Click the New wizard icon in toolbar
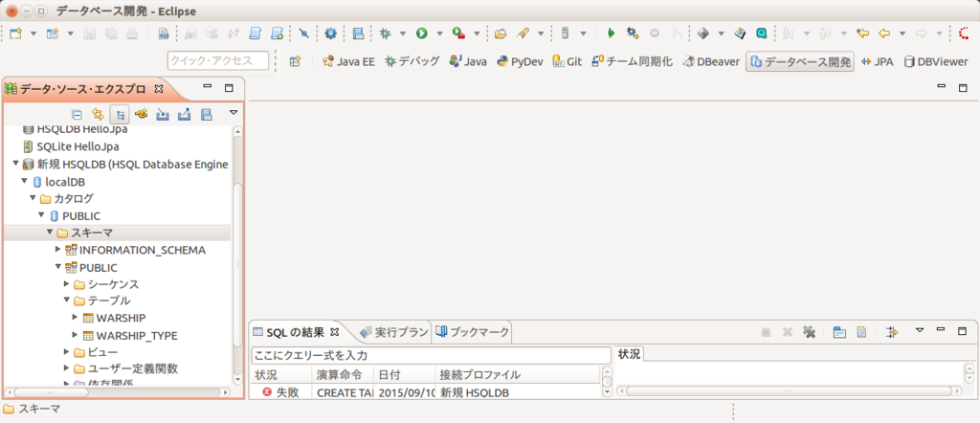The image size is (980, 423). click(x=15, y=33)
